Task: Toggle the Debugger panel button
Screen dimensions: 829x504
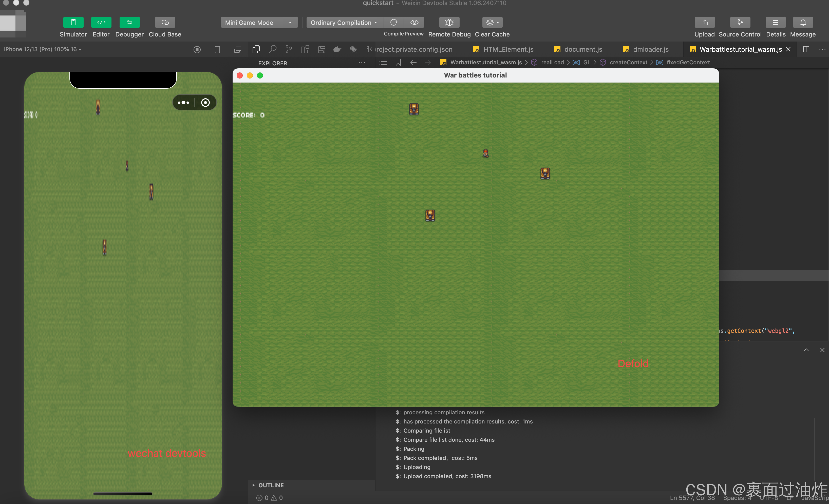Action: tap(129, 23)
